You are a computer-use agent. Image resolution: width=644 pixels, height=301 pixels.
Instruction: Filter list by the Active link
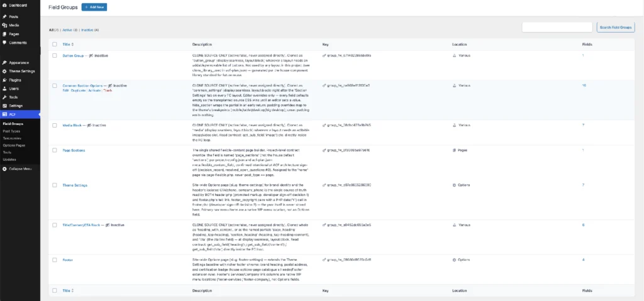pos(67,30)
